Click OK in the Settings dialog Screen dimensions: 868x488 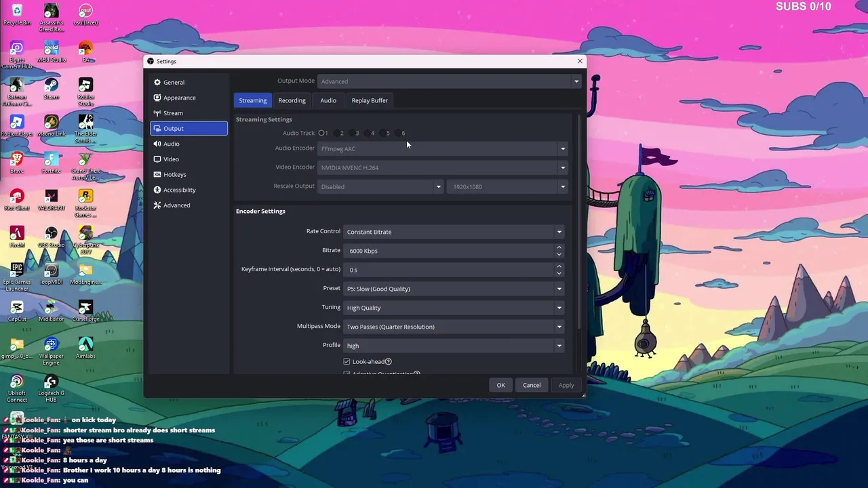click(x=500, y=385)
